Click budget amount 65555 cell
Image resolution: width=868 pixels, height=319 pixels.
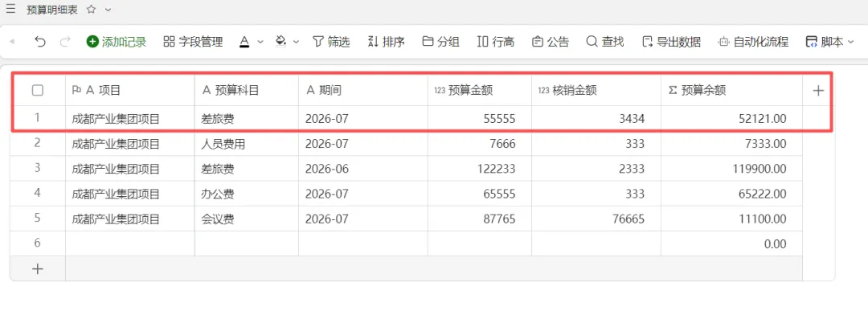point(479,194)
